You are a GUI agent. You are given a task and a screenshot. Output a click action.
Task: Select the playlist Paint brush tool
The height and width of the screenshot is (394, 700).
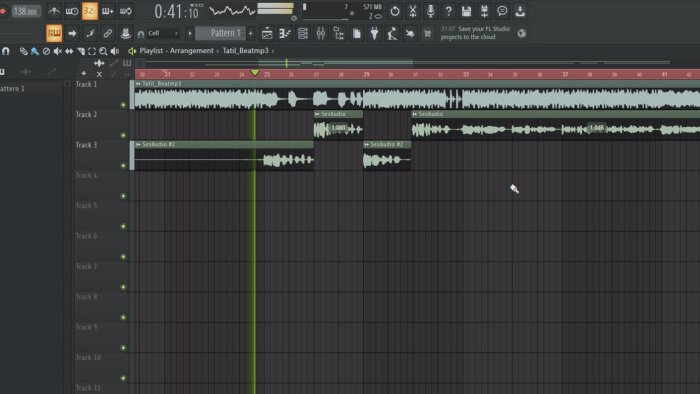pos(34,51)
